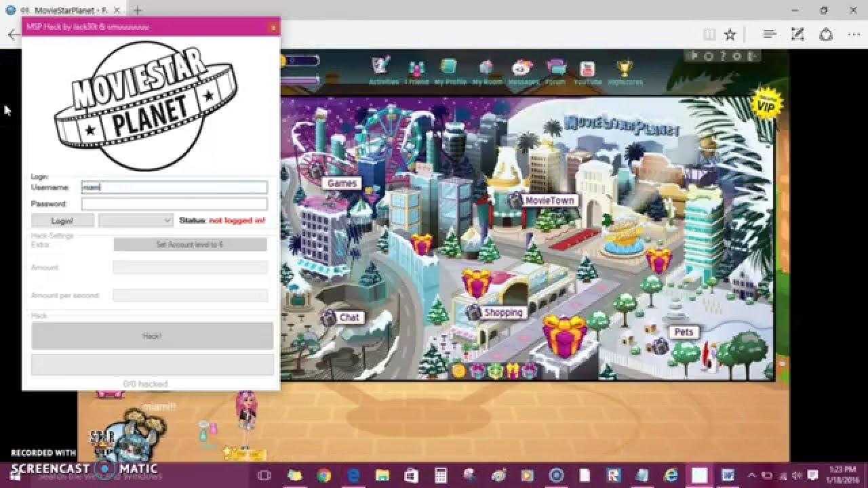
Task: Open the Activities icon in the game
Action: coord(382,70)
